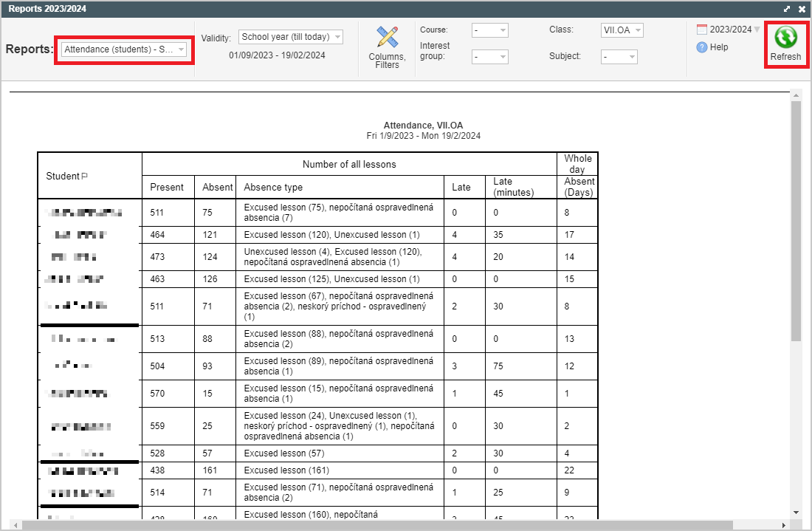Screen dimensions: 812x531
Task: Click the Absent value 93
Action: click(207, 366)
